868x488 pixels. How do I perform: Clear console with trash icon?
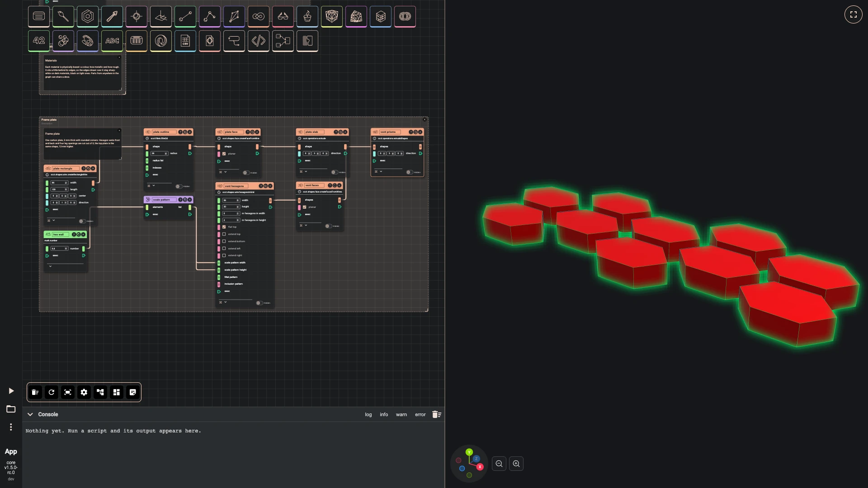tap(437, 414)
